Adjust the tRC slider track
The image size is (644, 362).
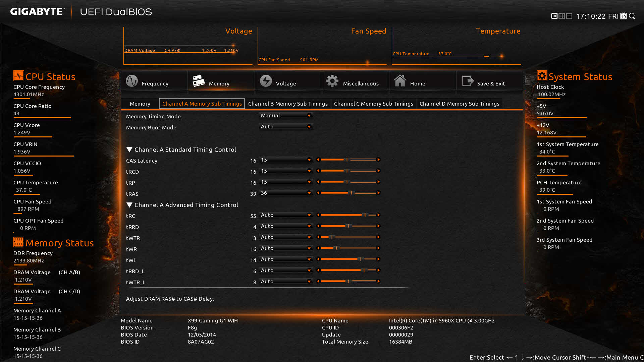point(348,215)
